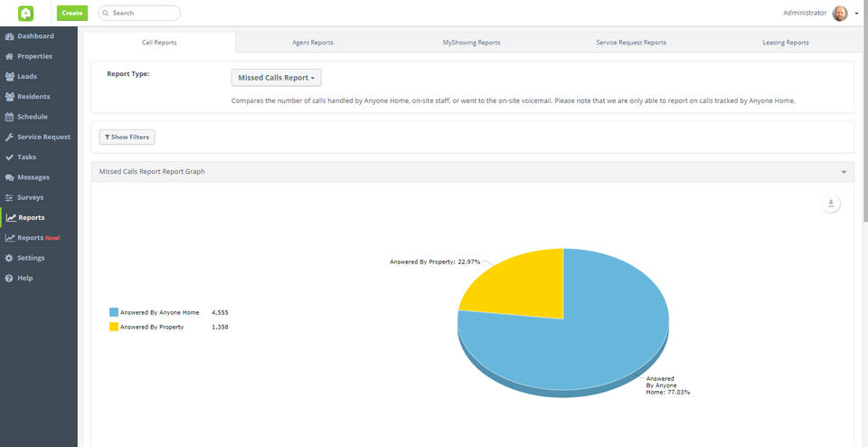Open the Help question mark icon
868x447 pixels.
click(x=9, y=278)
